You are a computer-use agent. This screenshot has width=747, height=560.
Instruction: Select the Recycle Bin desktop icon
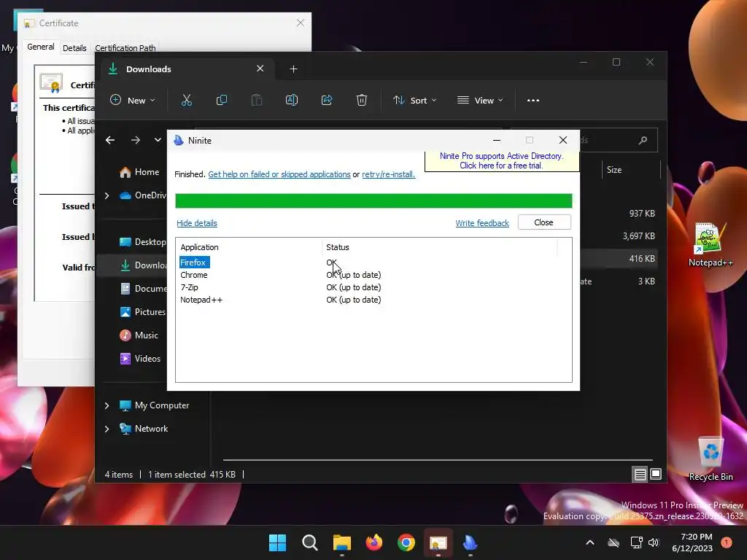711,459
